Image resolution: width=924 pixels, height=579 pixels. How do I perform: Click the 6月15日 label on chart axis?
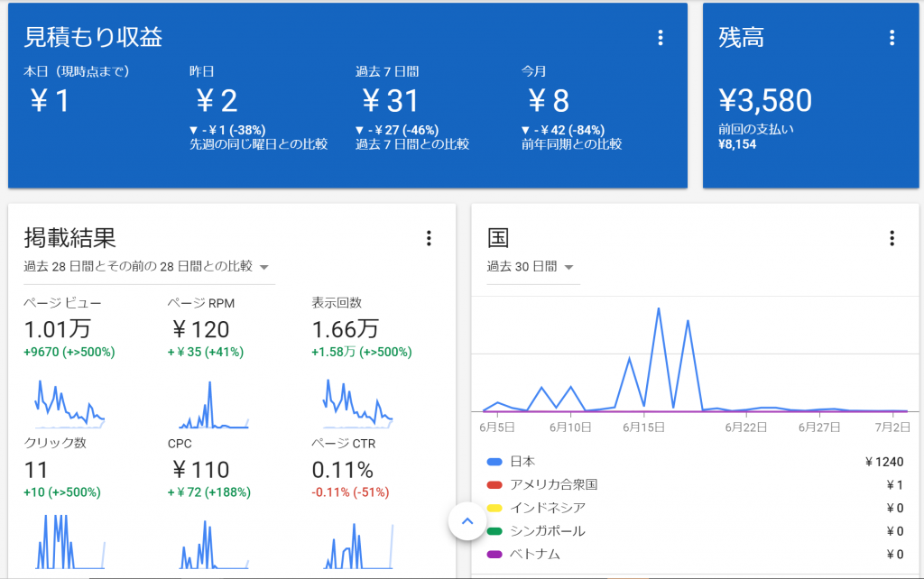[x=644, y=427]
